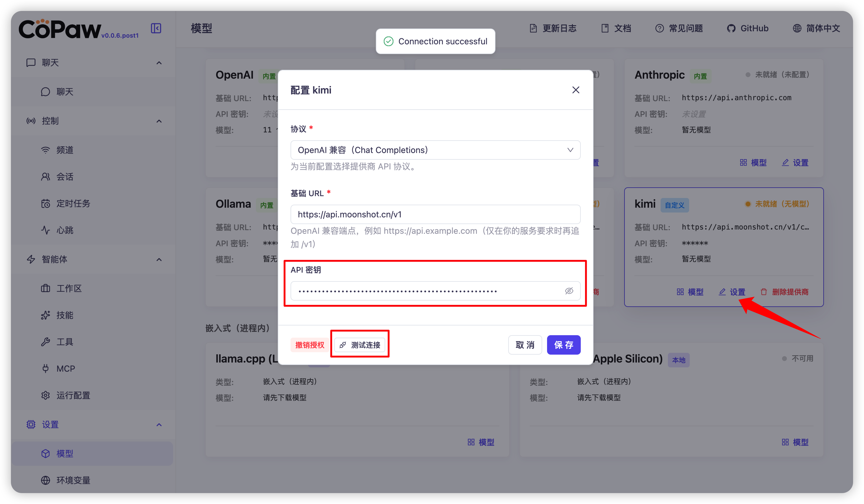Open the 协议 protocol dropdown
Viewport: 864px width, 504px height.
click(435, 150)
